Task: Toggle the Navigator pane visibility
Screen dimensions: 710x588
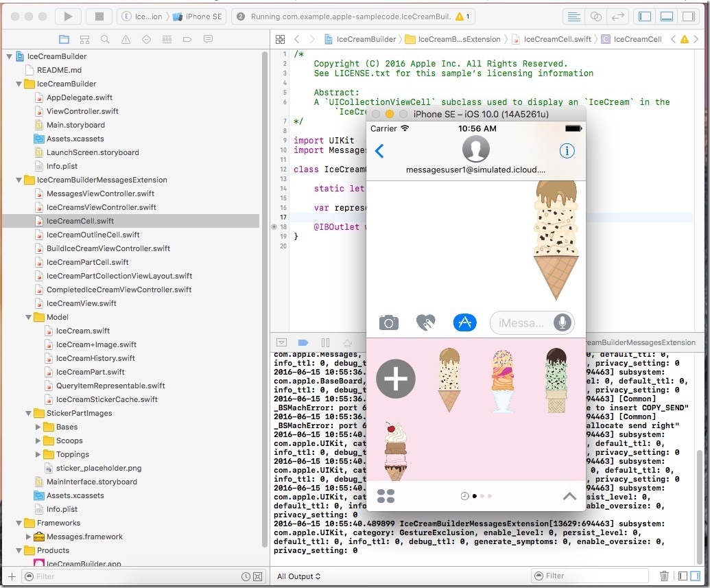Action: click(645, 16)
